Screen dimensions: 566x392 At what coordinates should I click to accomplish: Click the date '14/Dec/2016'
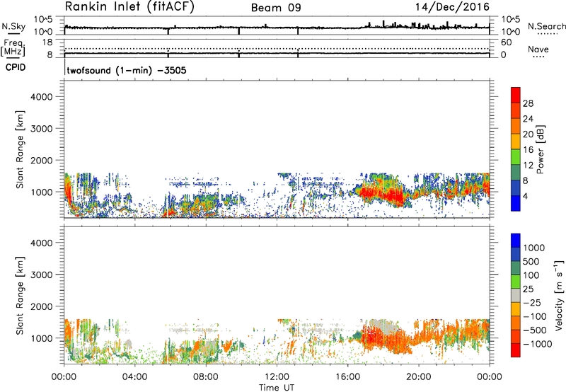452,7
